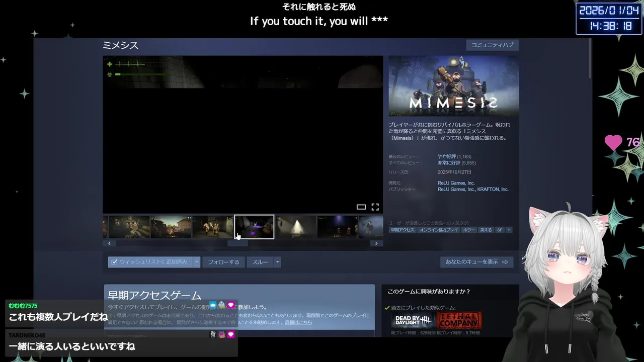The image size is (644, 362).
Task: Click chat username むむむ7575
Action: pyautogui.click(x=23, y=306)
